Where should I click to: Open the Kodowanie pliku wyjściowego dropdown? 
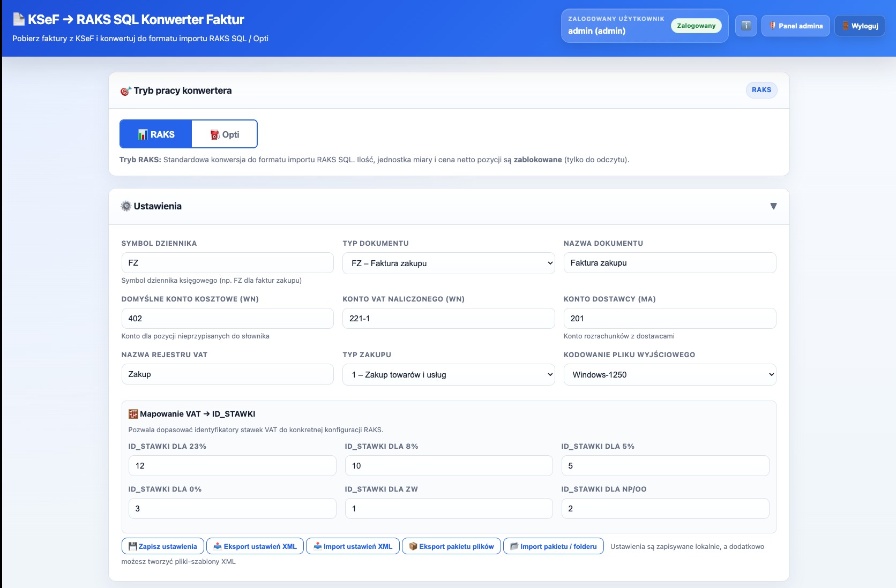[670, 374]
